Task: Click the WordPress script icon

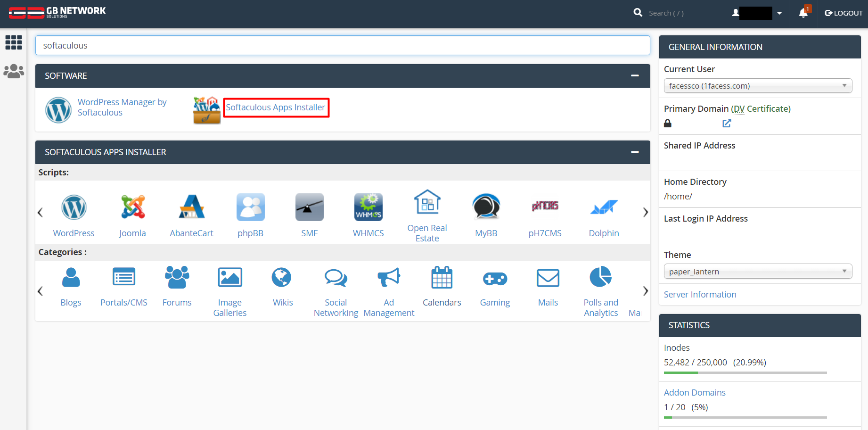Action: (74, 207)
